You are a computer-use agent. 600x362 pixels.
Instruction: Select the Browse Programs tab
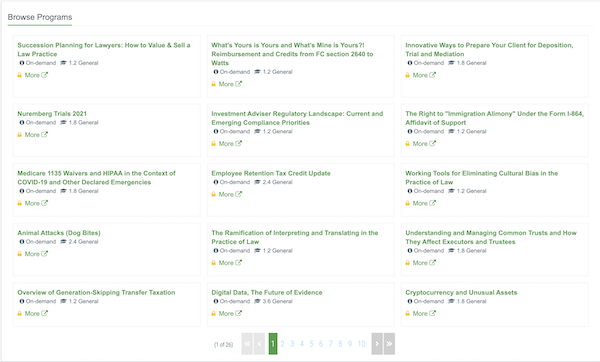[x=40, y=17]
